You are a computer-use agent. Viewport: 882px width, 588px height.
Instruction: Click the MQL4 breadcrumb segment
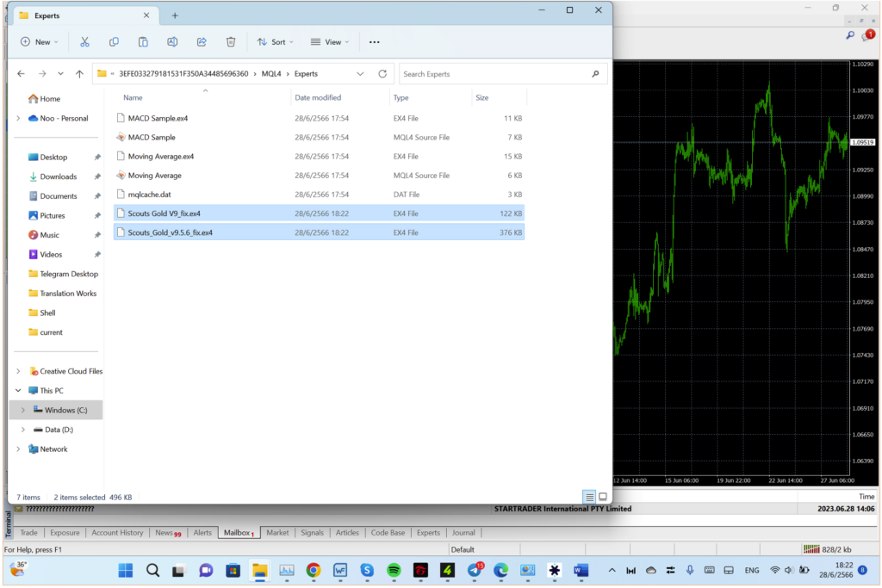click(x=271, y=74)
